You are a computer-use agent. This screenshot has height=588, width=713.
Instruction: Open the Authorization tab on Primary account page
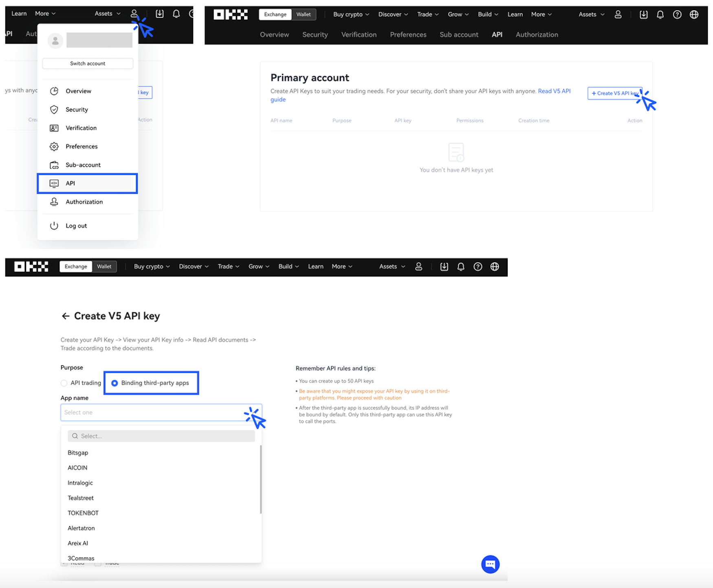(537, 35)
